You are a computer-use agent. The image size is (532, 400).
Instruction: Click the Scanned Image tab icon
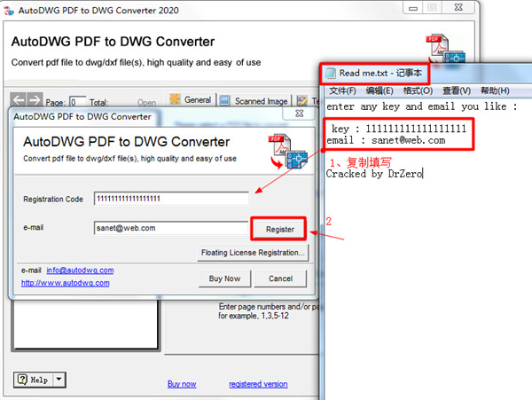224,100
